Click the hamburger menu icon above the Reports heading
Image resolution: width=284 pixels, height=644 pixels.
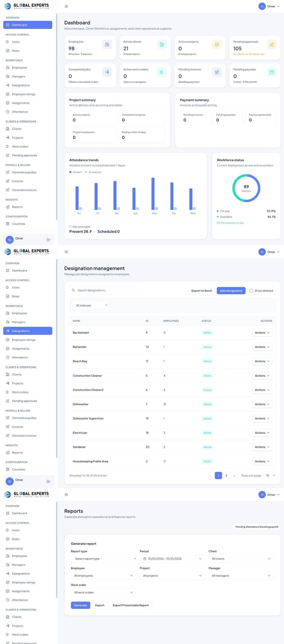(66, 495)
